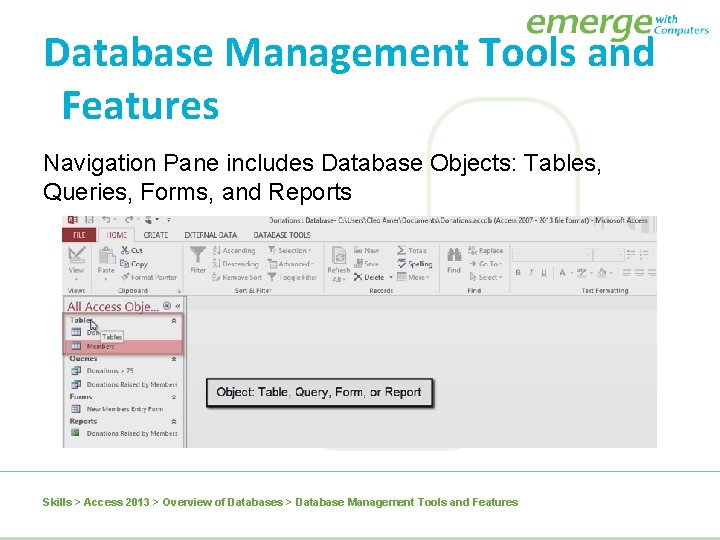
Task: Click New record button
Action: pyautogui.click(x=366, y=250)
